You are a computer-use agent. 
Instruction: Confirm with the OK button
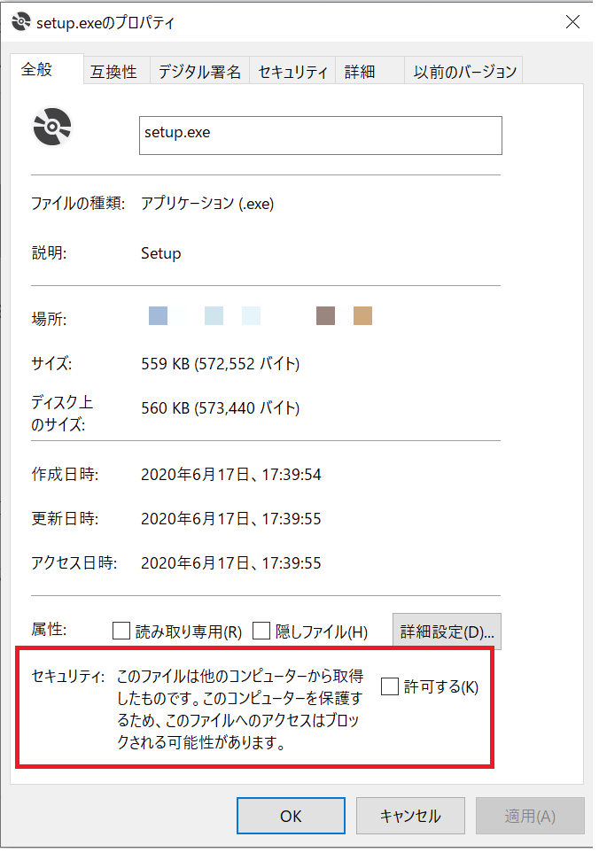tap(291, 816)
